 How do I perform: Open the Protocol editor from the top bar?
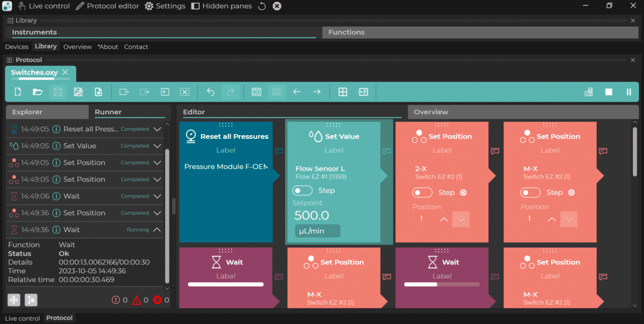107,6
